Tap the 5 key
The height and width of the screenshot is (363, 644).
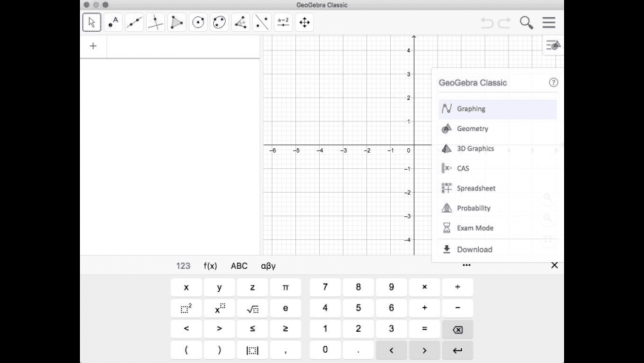click(x=358, y=308)
